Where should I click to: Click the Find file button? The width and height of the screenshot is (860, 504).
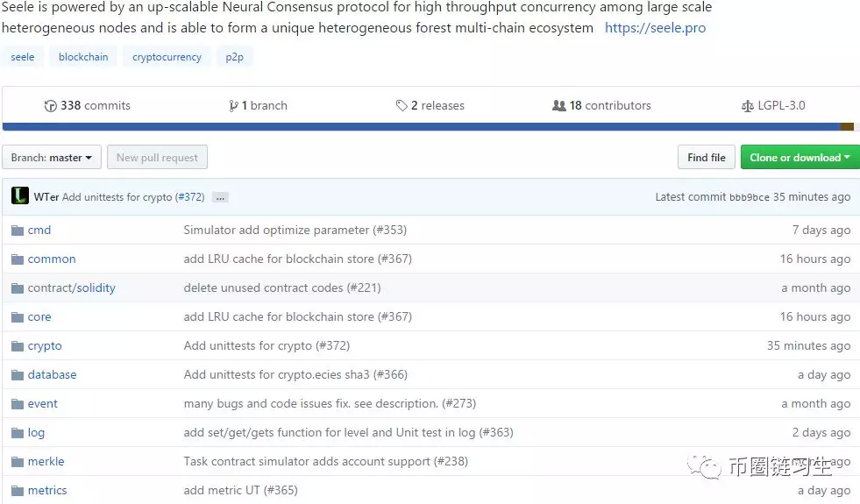707,158
